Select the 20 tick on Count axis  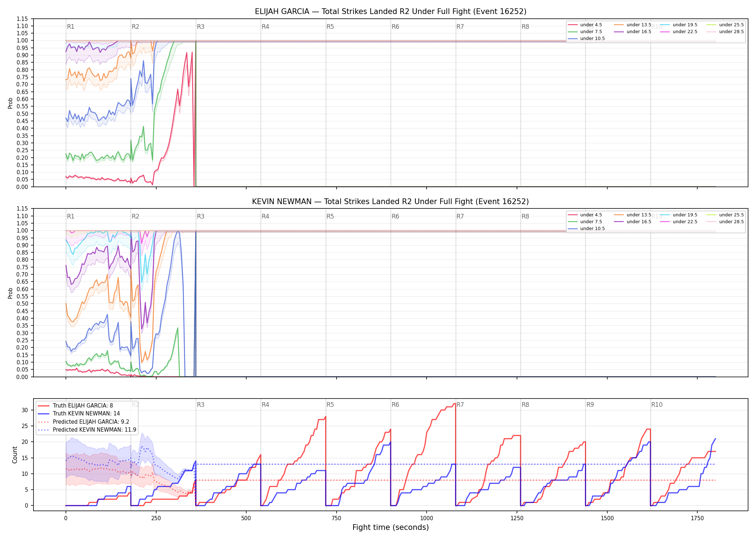pyautogui.click(x=25, y=442)
